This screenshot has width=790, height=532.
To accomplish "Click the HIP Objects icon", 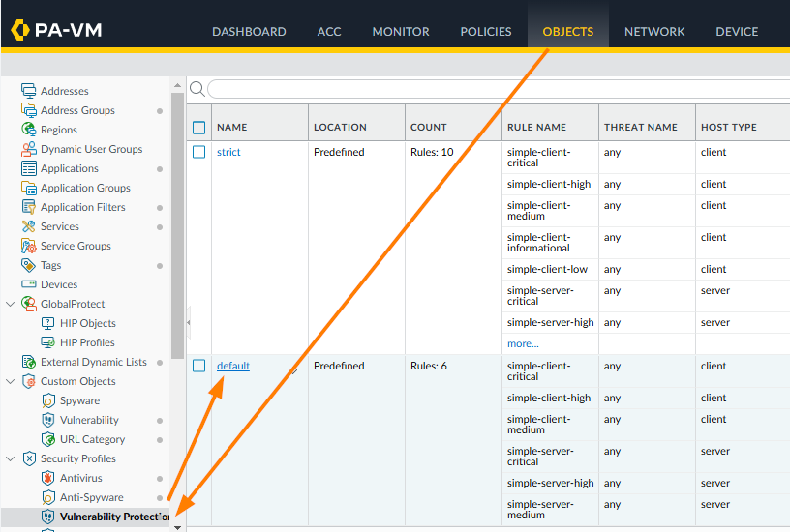I will point(48,323).
